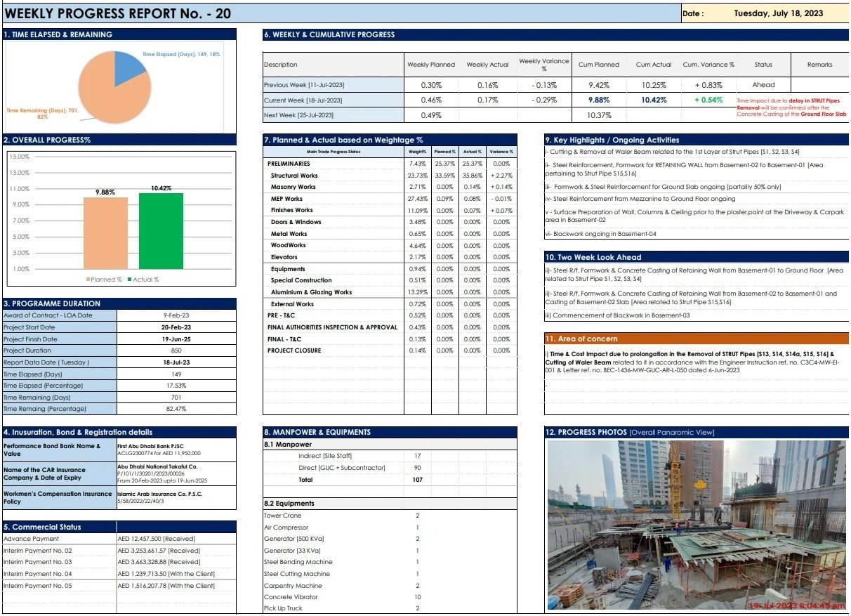This screenshot has width=851, height=616.
Task: Open the overall panoramic progress photo
Action: [697, 525]
